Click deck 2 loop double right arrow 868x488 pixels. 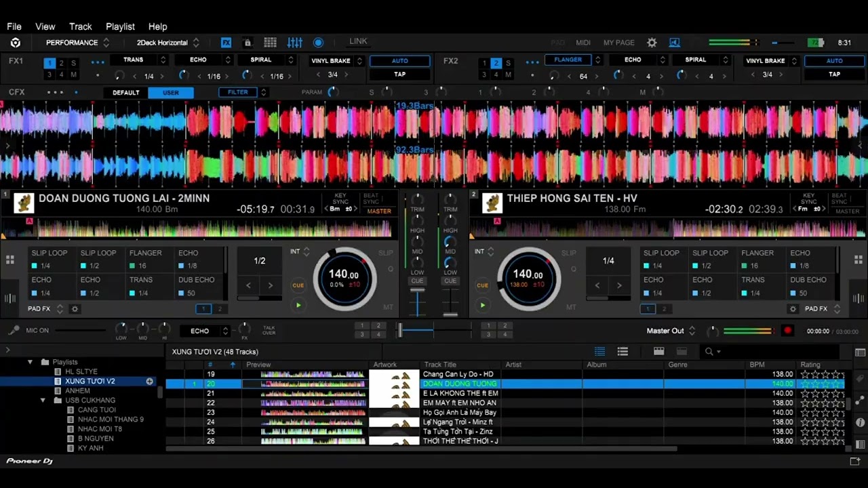click(x=619, y=285)
